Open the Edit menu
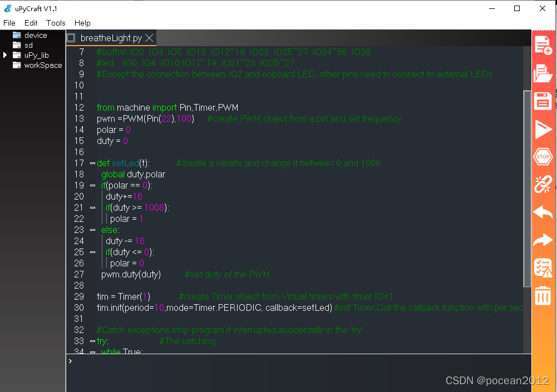The image size is (557, 392). (x=31, y=23)
